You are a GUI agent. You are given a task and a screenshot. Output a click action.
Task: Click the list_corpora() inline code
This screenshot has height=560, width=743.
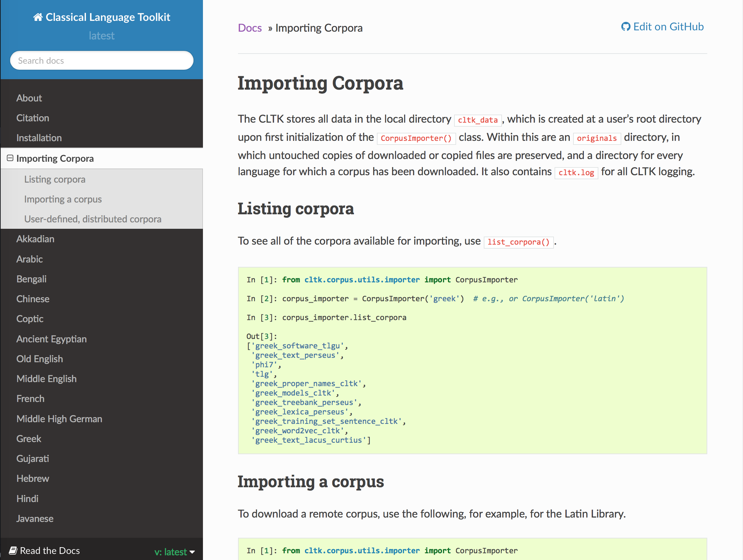coord(518,242)
